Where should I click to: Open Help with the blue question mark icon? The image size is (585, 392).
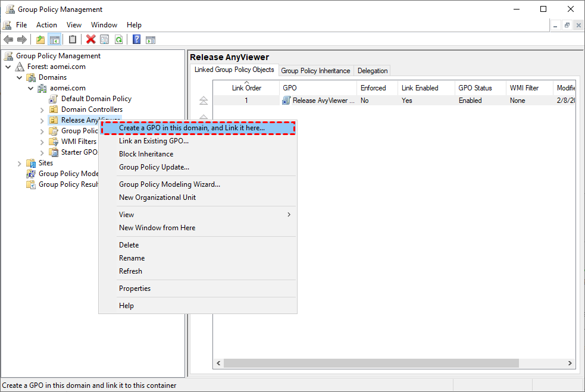point(136,40)
